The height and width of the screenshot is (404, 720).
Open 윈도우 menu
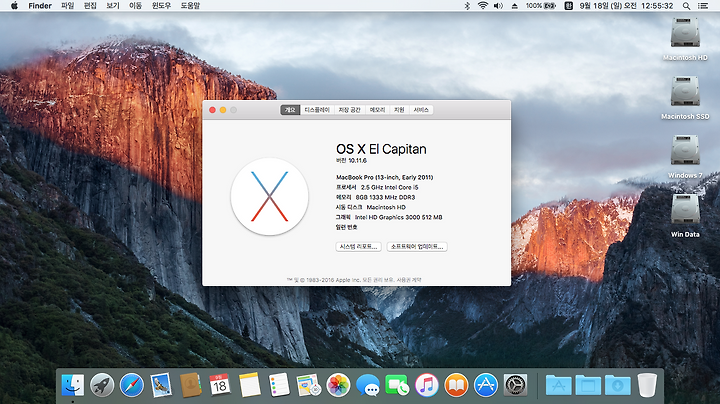click(x=161, y=6)
